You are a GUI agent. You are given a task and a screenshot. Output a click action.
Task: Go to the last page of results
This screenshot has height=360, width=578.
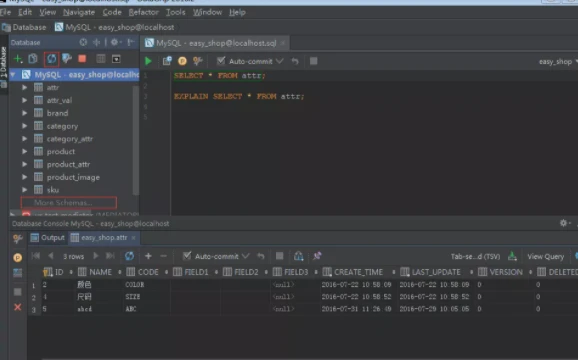[110, 256]
